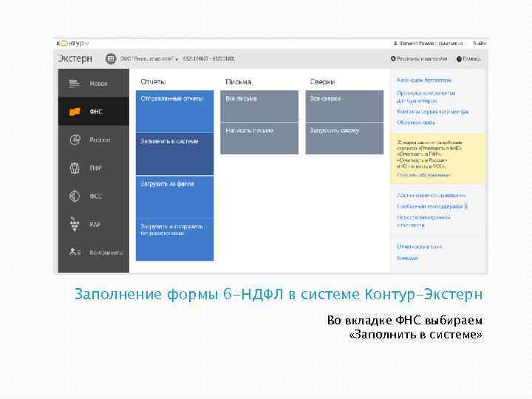Click the Обратная связь link
The width and height of the screenshot is (532, 399).
[x=416, y=122]
